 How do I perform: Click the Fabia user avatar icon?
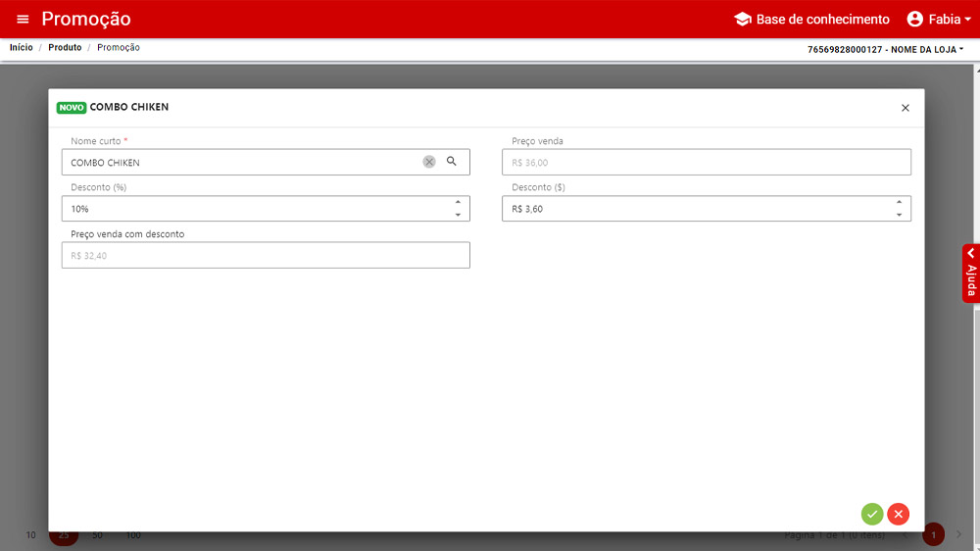pos(915,20)
